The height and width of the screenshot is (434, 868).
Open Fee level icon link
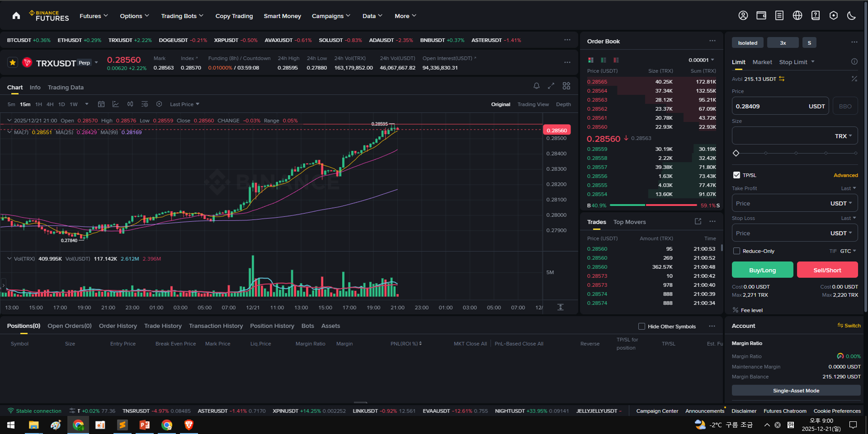(747, 310)
